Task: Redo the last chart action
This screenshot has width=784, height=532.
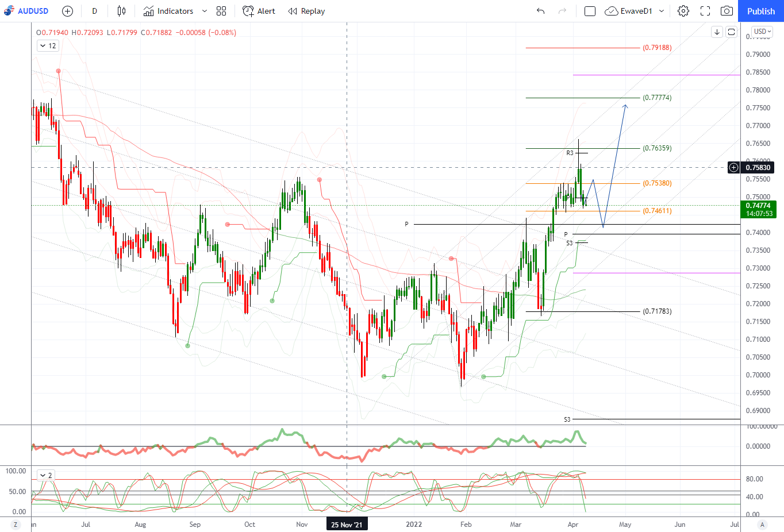Action: pos(562,11)
